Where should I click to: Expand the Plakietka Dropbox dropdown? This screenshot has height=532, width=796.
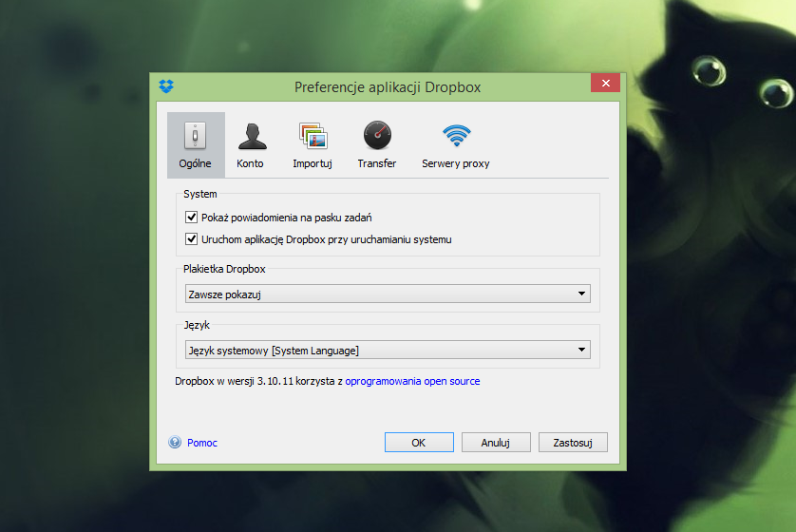pos(388,294)
